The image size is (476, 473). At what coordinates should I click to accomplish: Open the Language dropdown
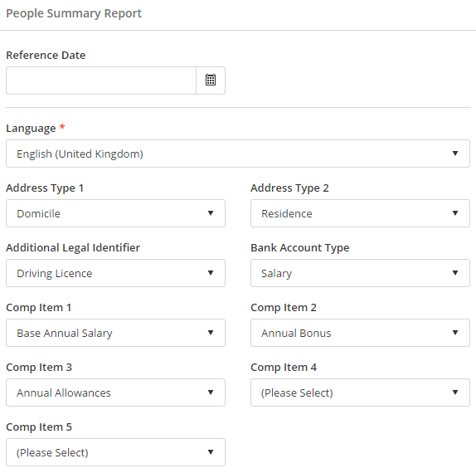click(238, 154)
